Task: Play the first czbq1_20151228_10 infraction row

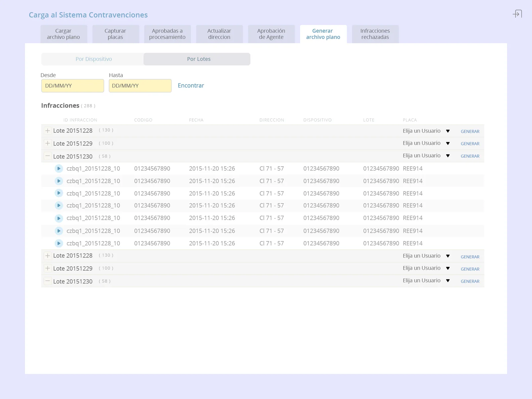Action: tap(59, 169)
